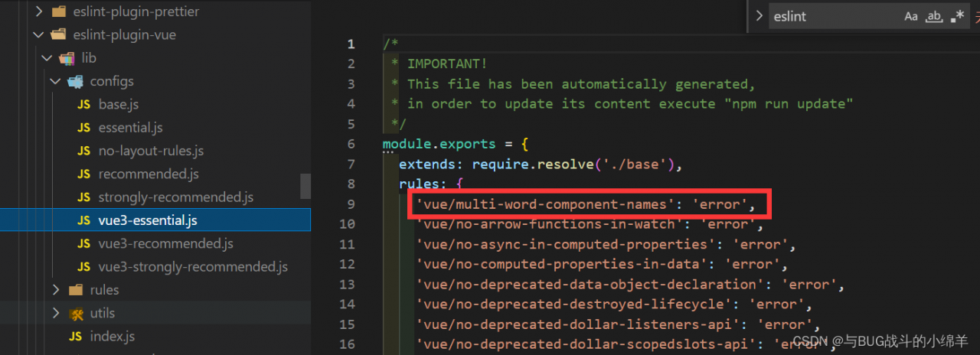
Task: Click the configs folder icon
Action: [75, 81]
